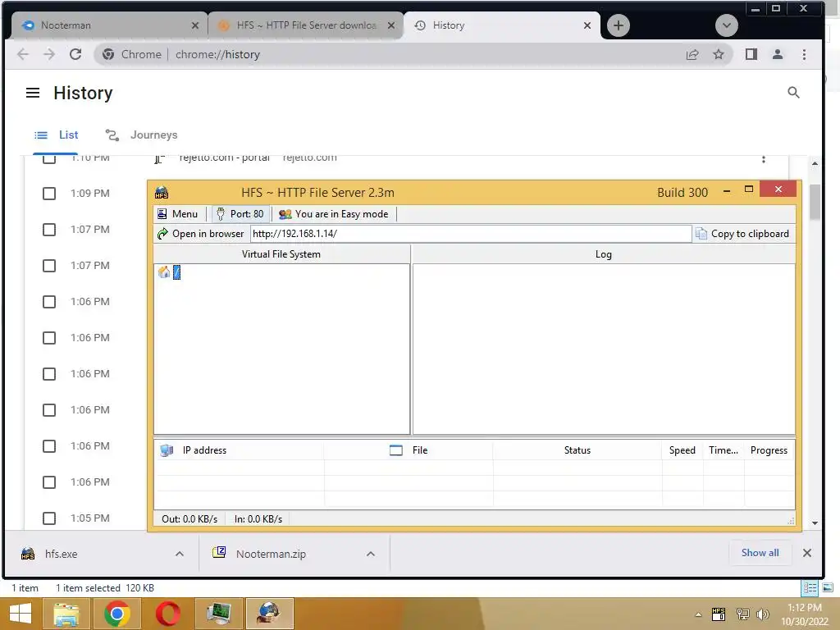This screenshot has height=630, width=840.
Task: Open Chrome history hamburger menu
Action: click(x=33, y=93)
